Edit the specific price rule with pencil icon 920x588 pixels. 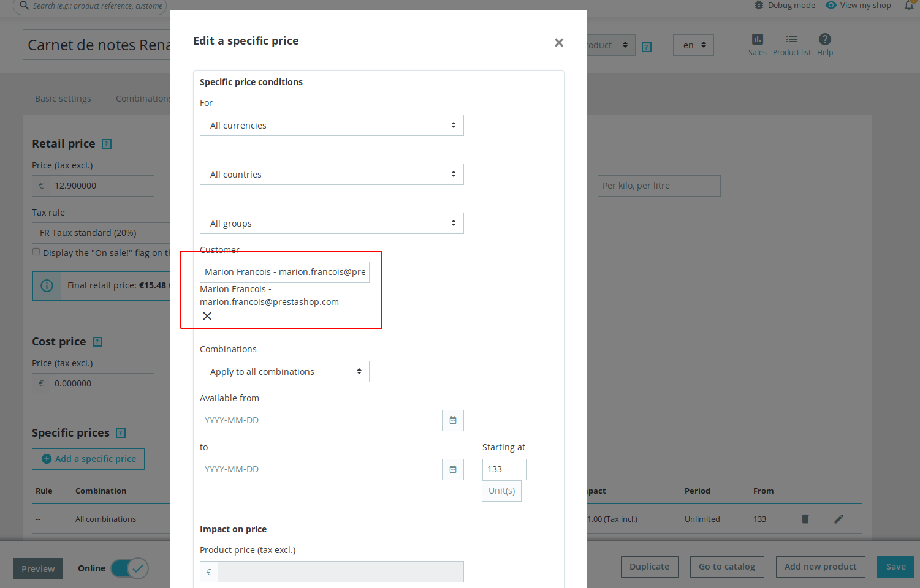pyautogui.click(x=839, y=519)
